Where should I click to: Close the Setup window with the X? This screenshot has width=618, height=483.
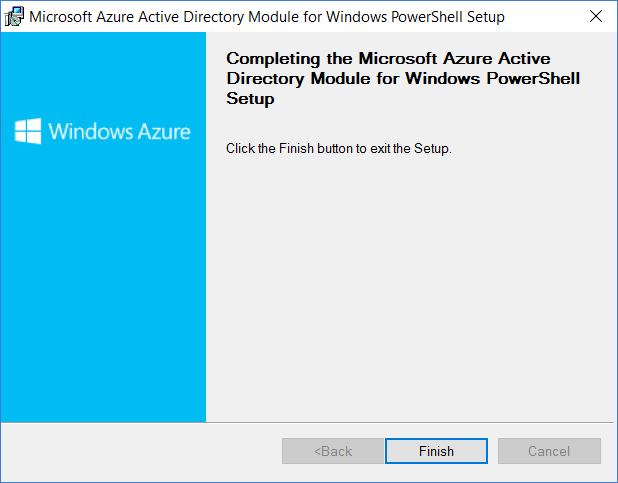coord(596,16)
